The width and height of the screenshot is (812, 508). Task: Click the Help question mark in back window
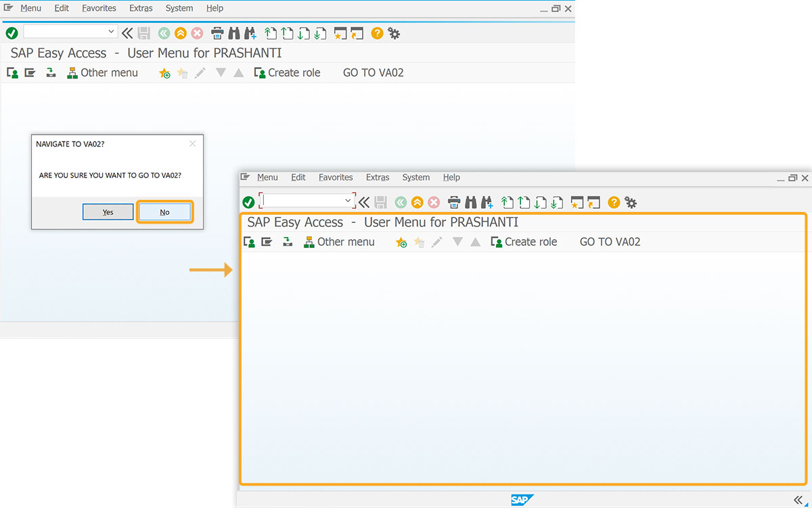coord(377,33)
